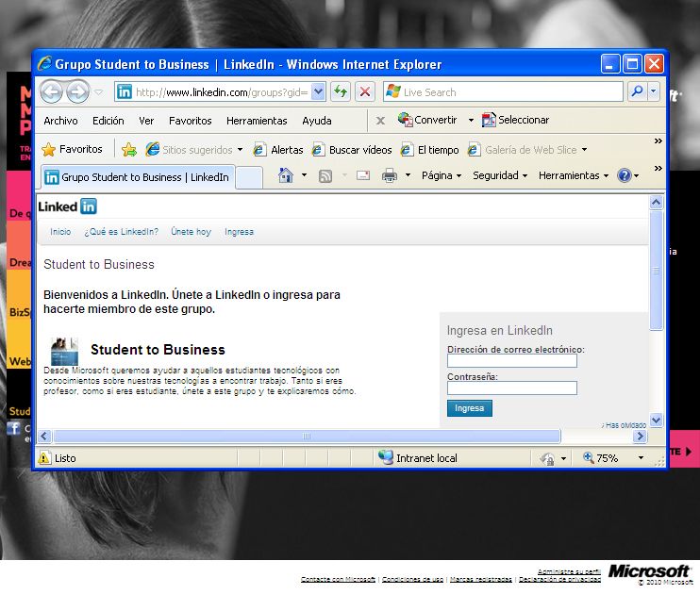
Task: Go forward with the Forward arrow button
Action: point(77,92)
